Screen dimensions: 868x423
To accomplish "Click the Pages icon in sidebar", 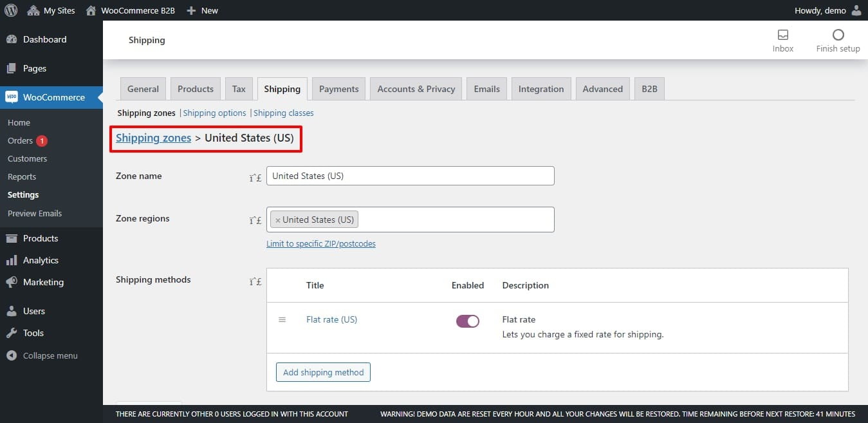I will coord(12,68).
